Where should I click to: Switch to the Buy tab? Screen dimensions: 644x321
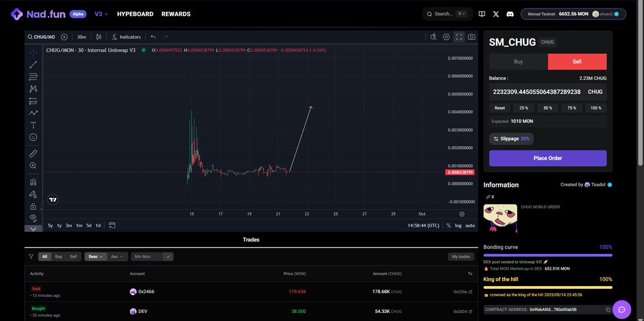point(518,62)
